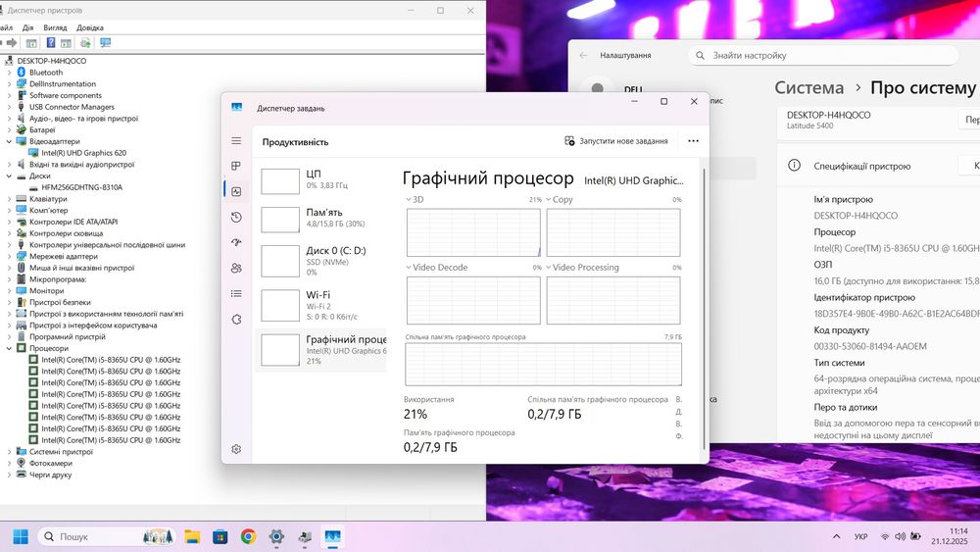This screenshot has width=980, height=552.
Task: Select Пам'ять performance item
Action: 320,219
